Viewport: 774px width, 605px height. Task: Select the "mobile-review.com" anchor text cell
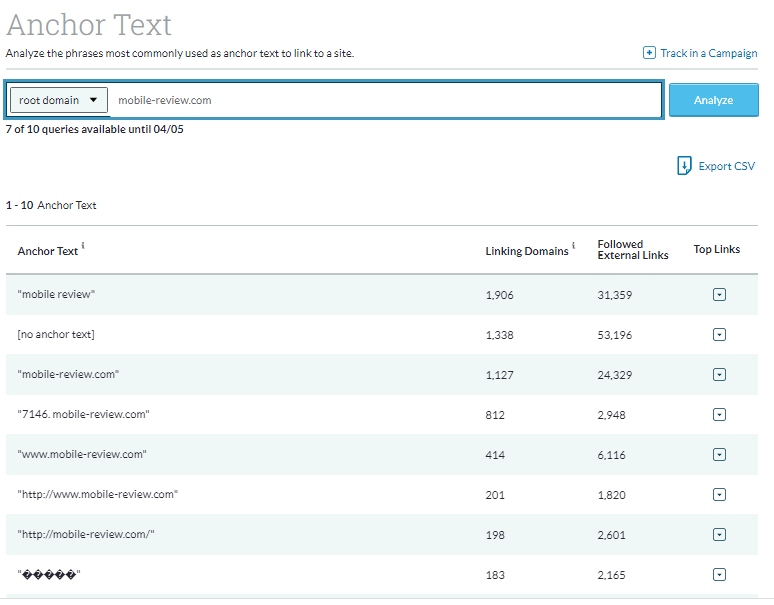(68, 374)
